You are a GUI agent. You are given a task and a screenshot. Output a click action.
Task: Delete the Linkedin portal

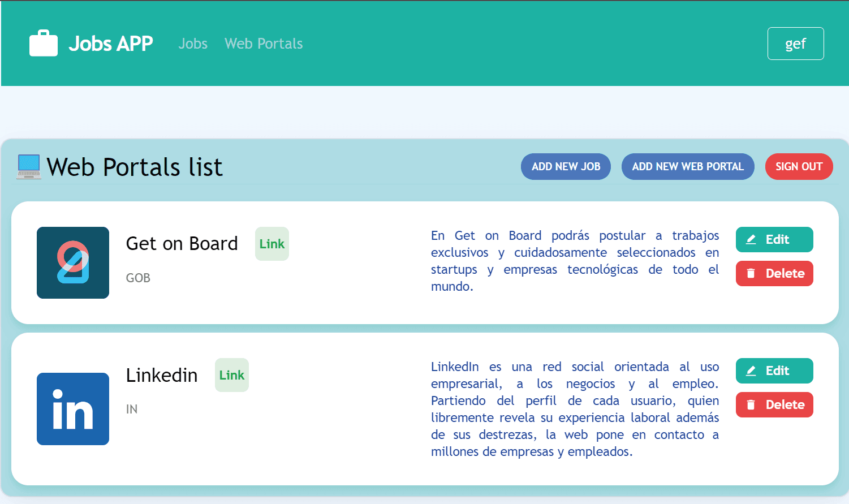click(x=774, y=404)
